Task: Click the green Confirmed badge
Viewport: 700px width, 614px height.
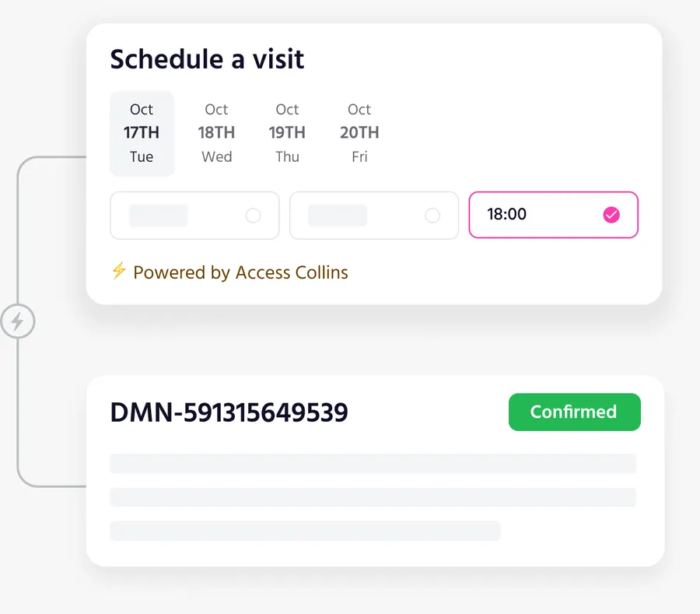Action: click(x=574, y=412)
